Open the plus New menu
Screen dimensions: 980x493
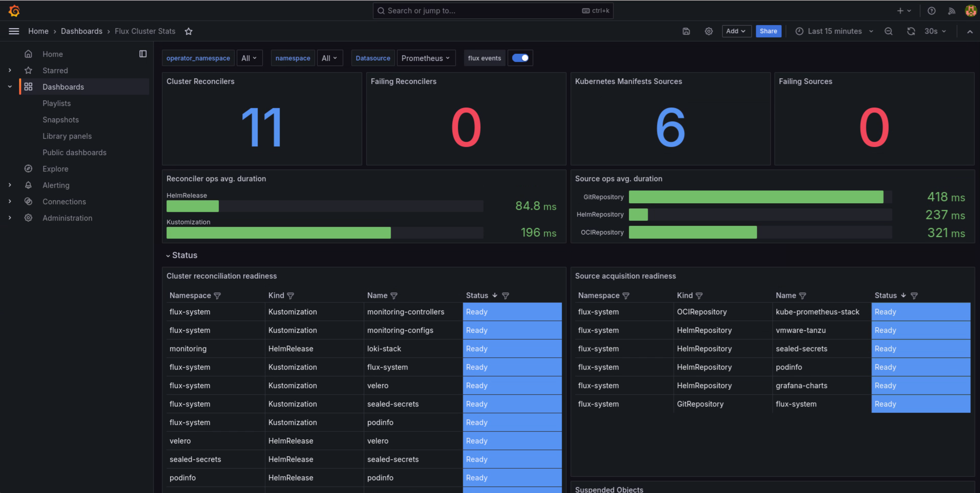point(904,11)
